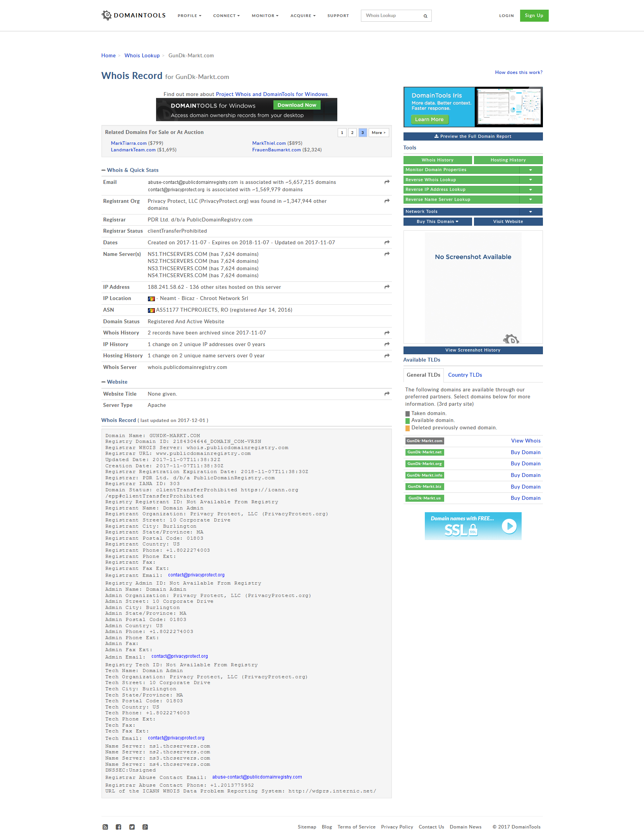Open the ACQUIRE dropdown menu

click(x=303, y=16)
